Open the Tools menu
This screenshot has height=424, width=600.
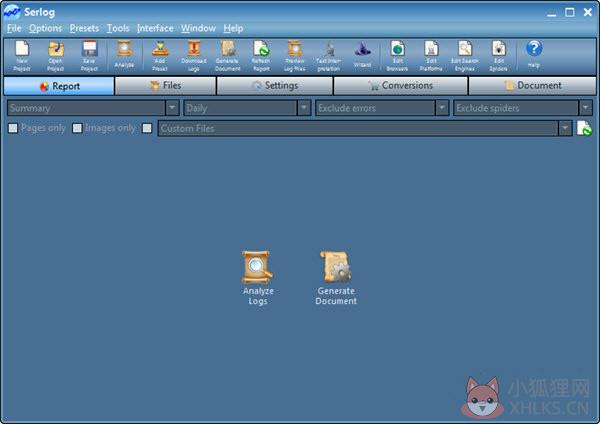click(x=118, y=28)
